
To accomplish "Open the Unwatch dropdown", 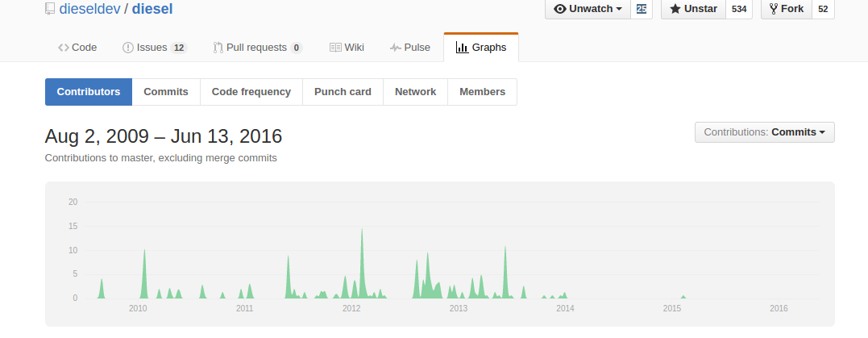I will click(588, 9).
